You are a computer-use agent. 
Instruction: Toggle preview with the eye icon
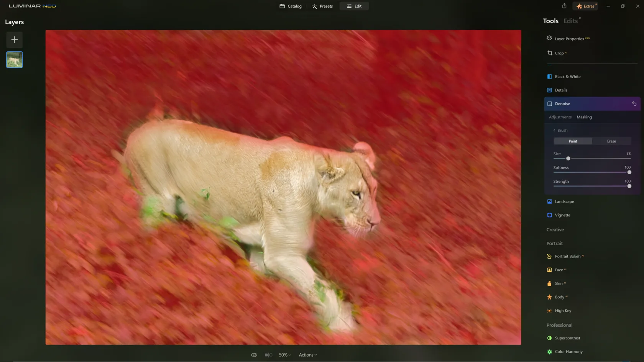click(x=254, y=355)
